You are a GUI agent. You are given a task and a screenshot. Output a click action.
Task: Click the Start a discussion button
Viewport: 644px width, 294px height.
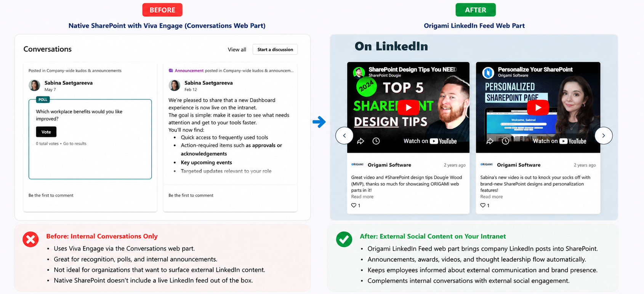[x=275, y=50]
